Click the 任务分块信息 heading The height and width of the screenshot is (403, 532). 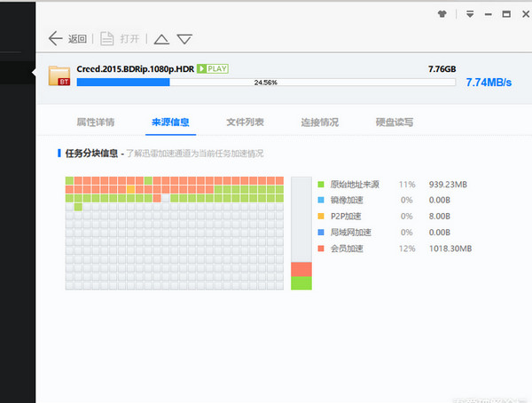[x=91, y=154]
